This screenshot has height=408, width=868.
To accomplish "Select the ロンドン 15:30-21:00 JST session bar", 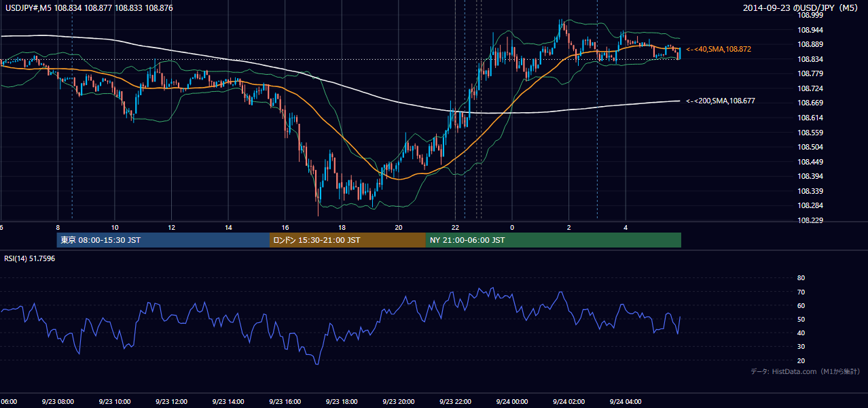I will [348, 240].
